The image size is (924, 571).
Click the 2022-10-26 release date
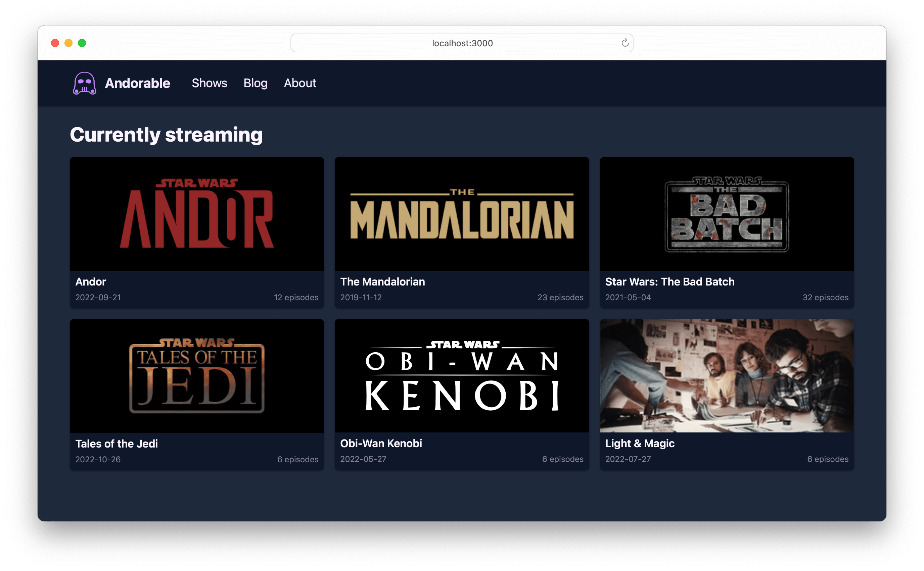[98, 460]
